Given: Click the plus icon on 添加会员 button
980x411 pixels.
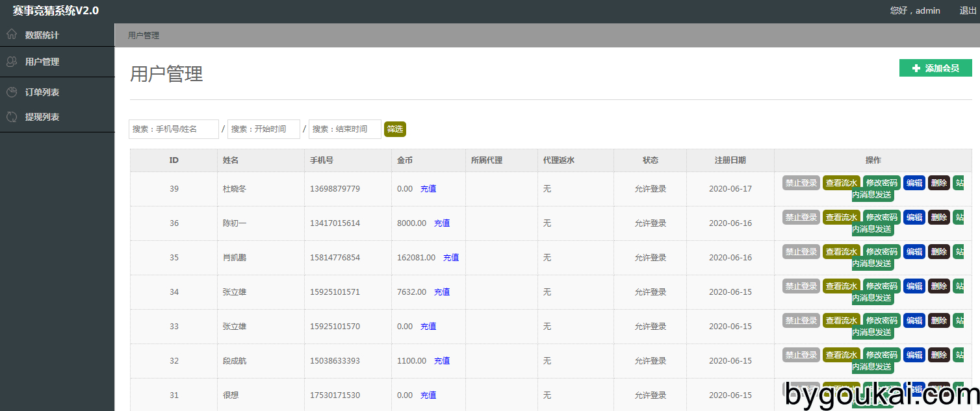Looking at the screenshot, I should point(916,68).
